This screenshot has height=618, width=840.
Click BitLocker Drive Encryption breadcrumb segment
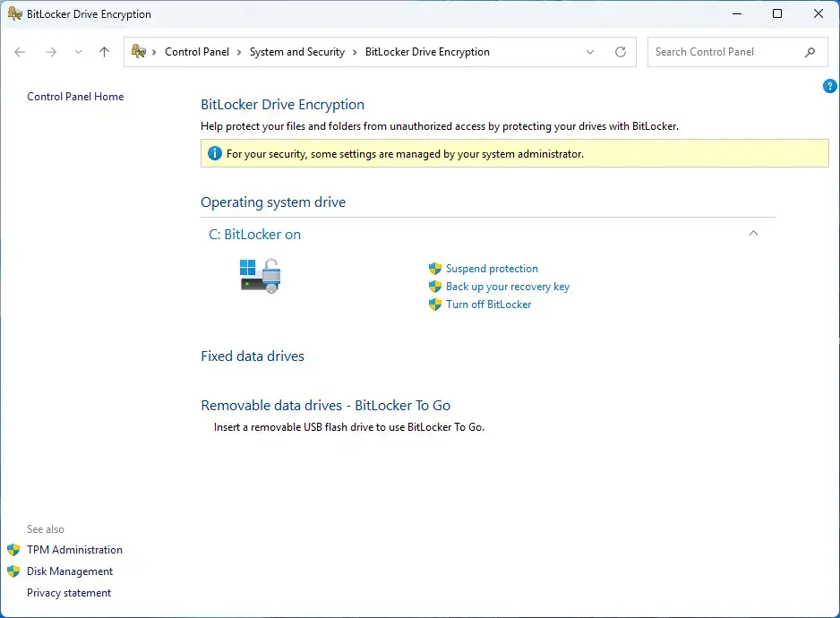click(x=427, y=52)
